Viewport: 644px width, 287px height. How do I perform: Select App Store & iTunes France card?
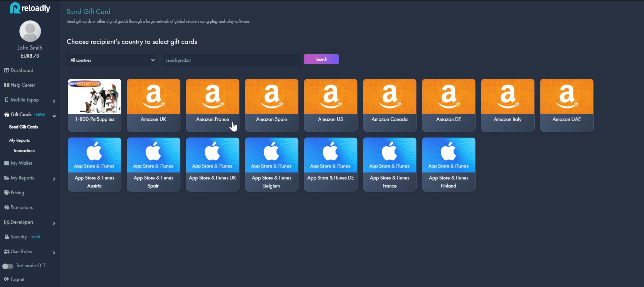390,164
